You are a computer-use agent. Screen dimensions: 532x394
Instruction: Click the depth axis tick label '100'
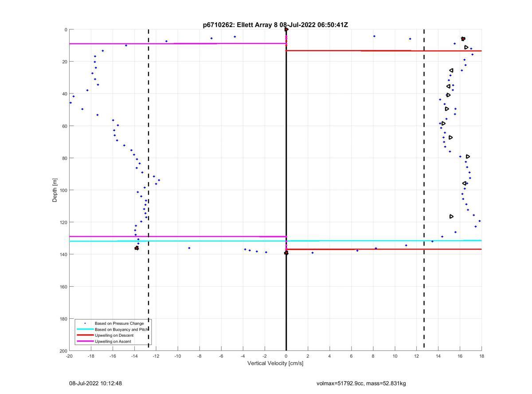(63, 190)
